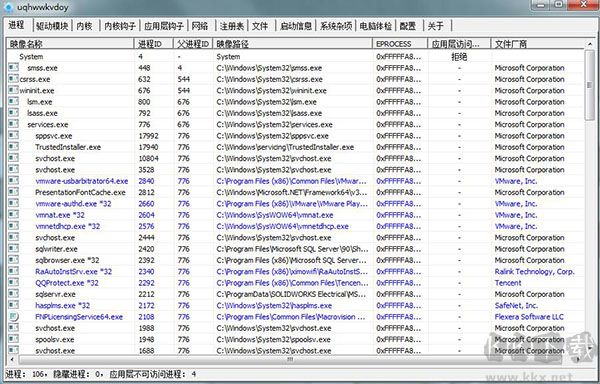Click the application icon in the title bar

click(8, 7)
